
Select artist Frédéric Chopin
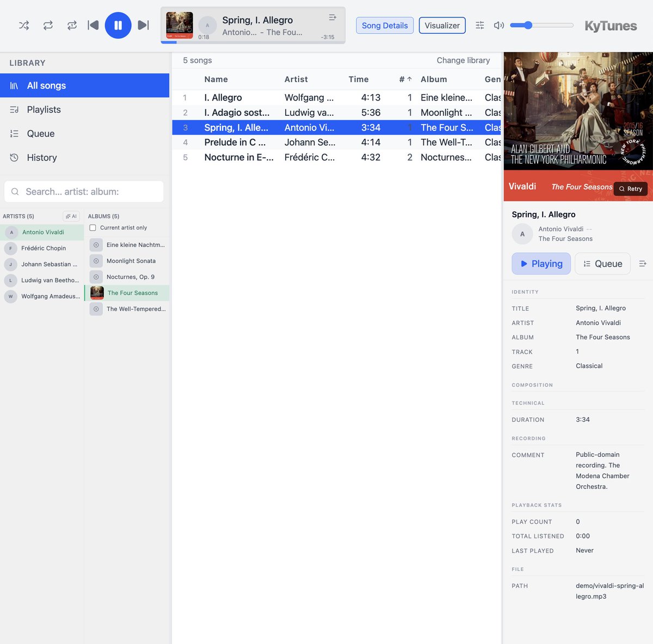(x=42, y=248)
